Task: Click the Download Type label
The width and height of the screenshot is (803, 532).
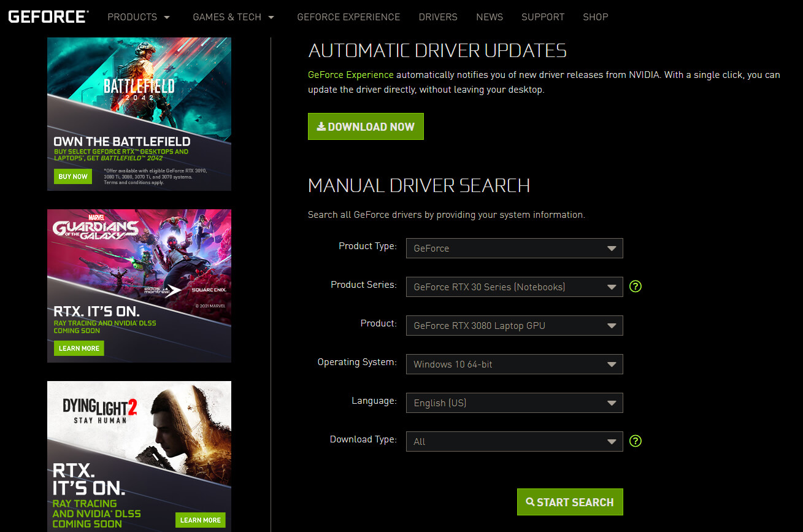Action: click(x=363, y=439)
